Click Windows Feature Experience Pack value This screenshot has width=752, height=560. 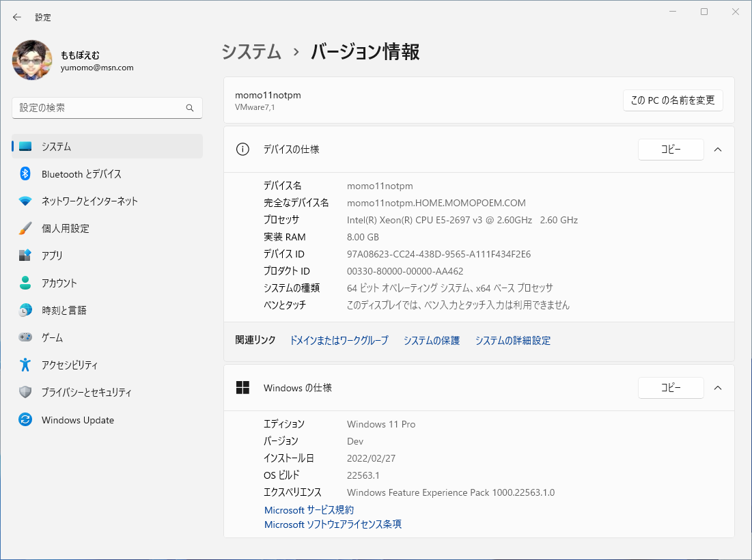[x=451, y=492]
